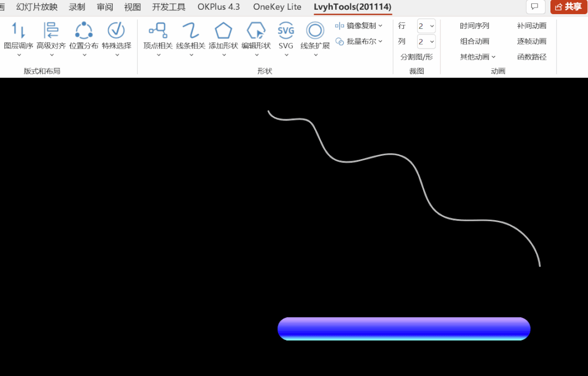The image size is (588, 376).
Task: Expand the 位置分布 dropdown arrow
Action: 84,55
